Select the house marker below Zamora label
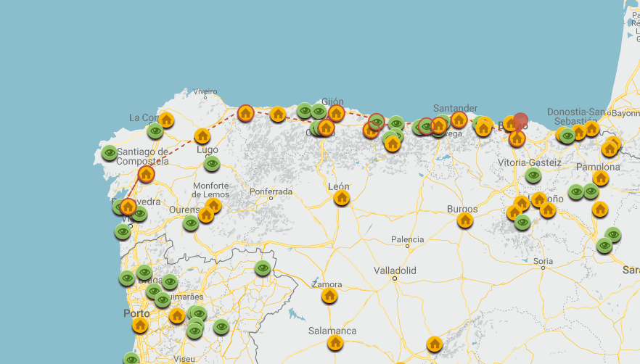 [x=329, y=295]
